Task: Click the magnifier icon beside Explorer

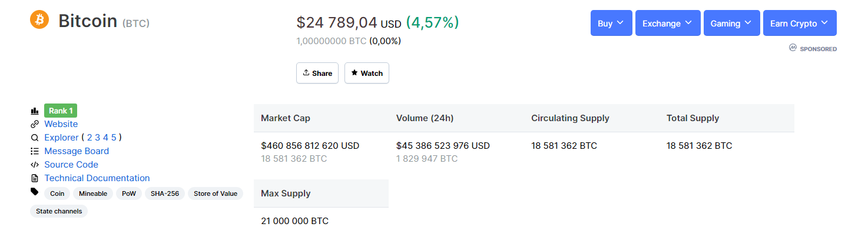Action: (x=34, y=138)
